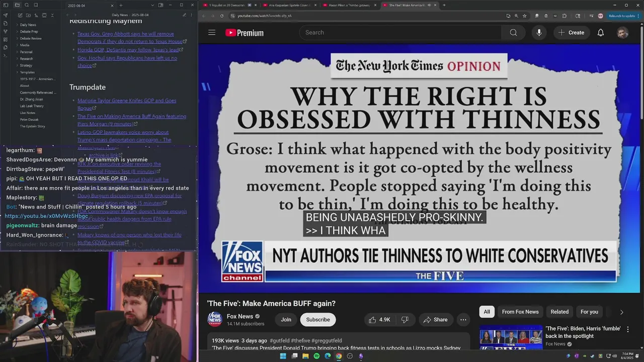Open YouTube notifications bell
The image size is (644, 362).
point(601,33)
